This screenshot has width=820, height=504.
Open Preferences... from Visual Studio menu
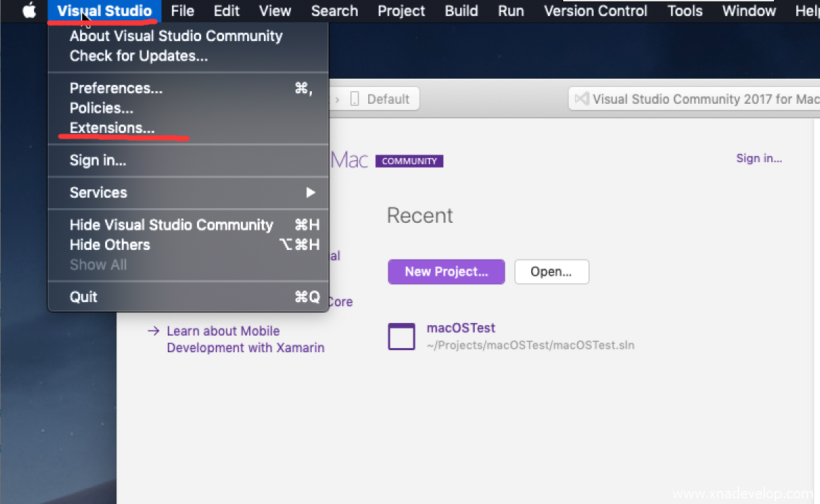(116, 88)
